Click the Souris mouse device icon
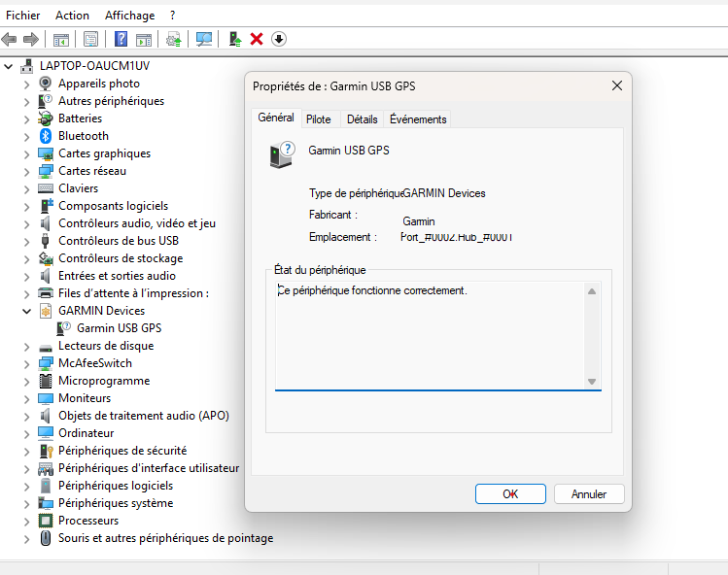The image size is (728, 575). [45, 538]
